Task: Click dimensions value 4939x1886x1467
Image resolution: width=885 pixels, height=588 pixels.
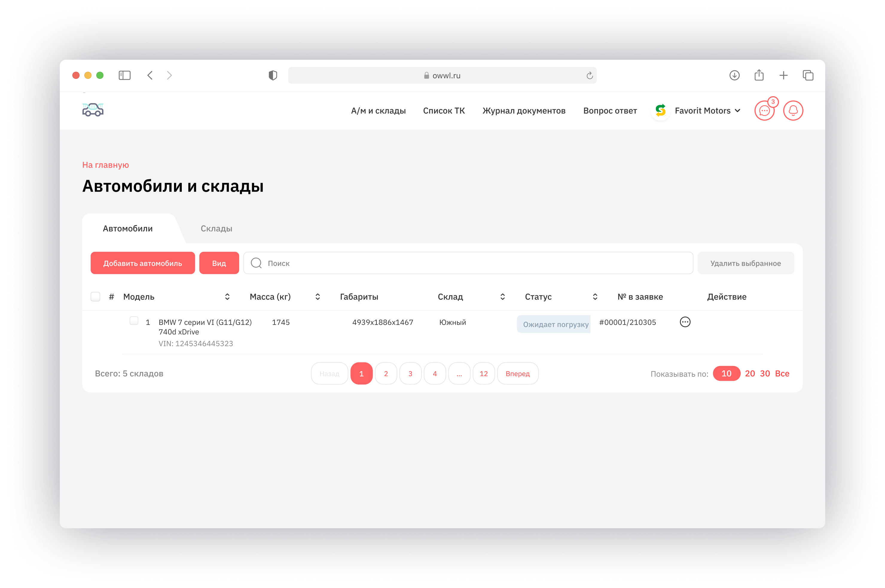Action: [382, 322]
